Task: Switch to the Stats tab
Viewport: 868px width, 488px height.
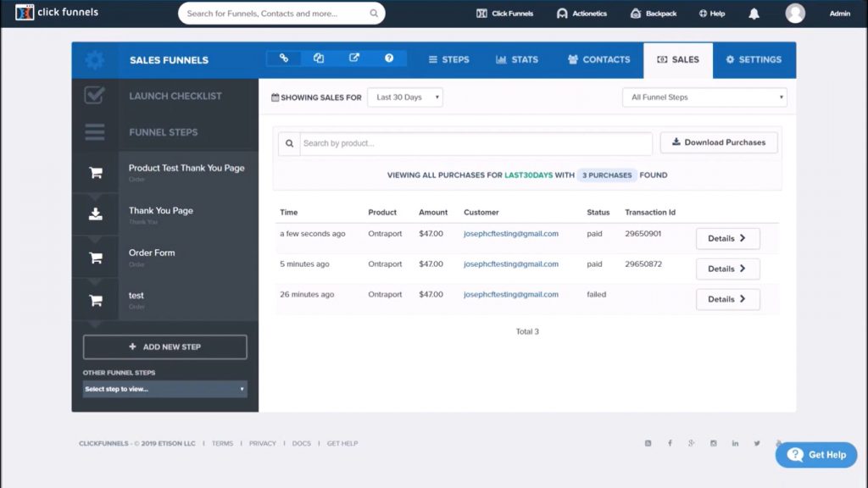Action: point(516,60)
